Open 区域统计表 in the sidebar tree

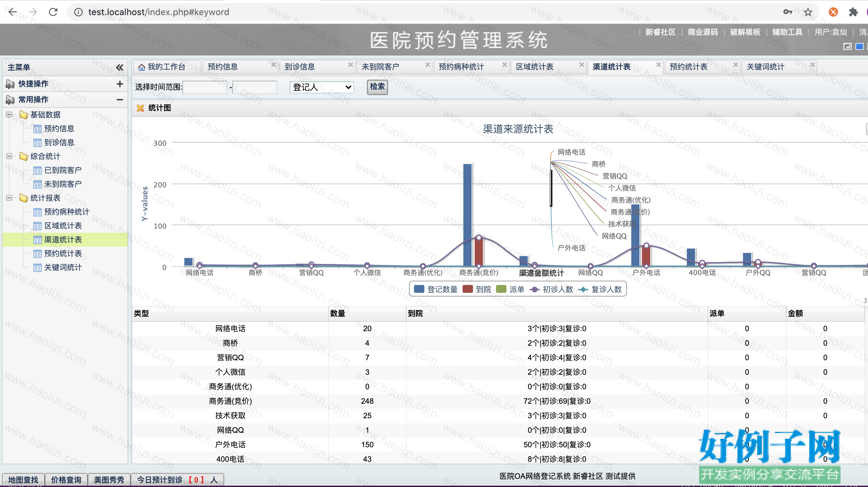coord(63,226)
